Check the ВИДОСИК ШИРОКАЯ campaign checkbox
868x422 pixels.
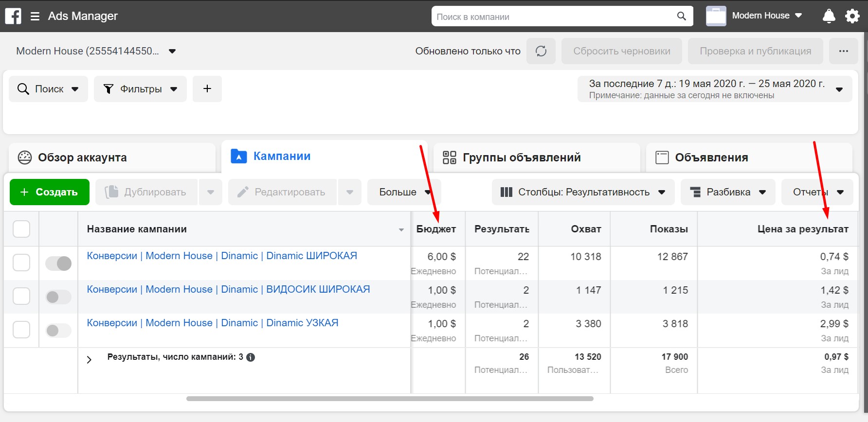coord(21,296)
